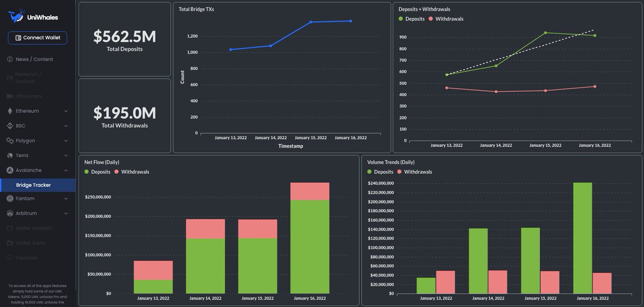The image size is (644, 307).
Task: Click the wallet icon in Connect Wallet
Action: pos(18,38)
